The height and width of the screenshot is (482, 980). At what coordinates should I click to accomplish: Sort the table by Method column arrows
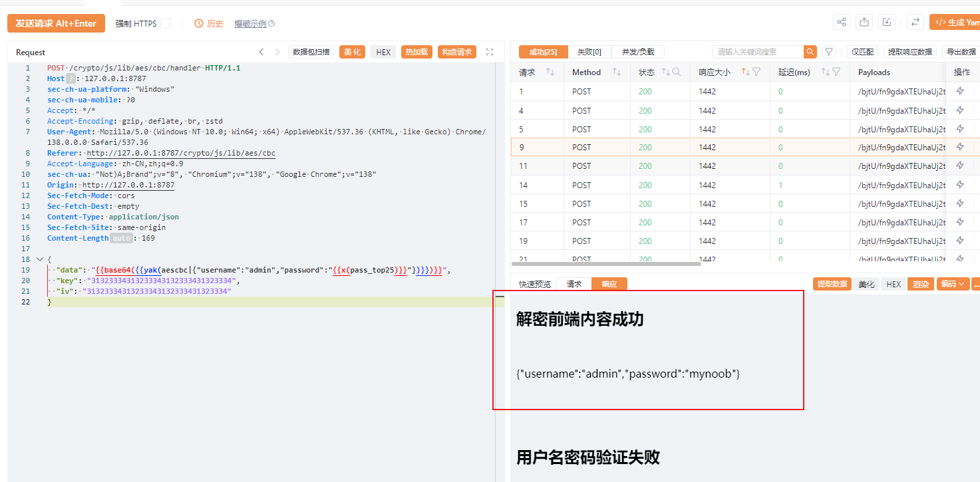[617, 72]
